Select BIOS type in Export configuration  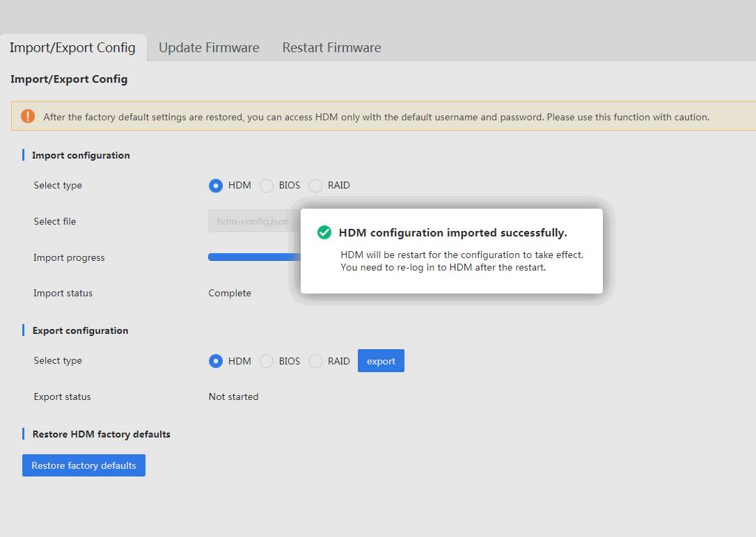click(267, 361)
